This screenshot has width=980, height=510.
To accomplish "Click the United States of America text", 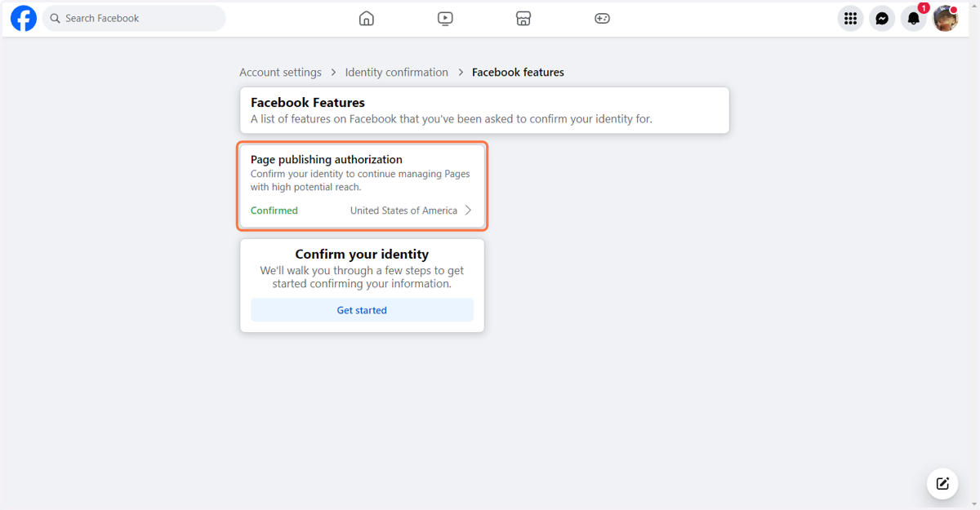I will [x=403, y=211].
